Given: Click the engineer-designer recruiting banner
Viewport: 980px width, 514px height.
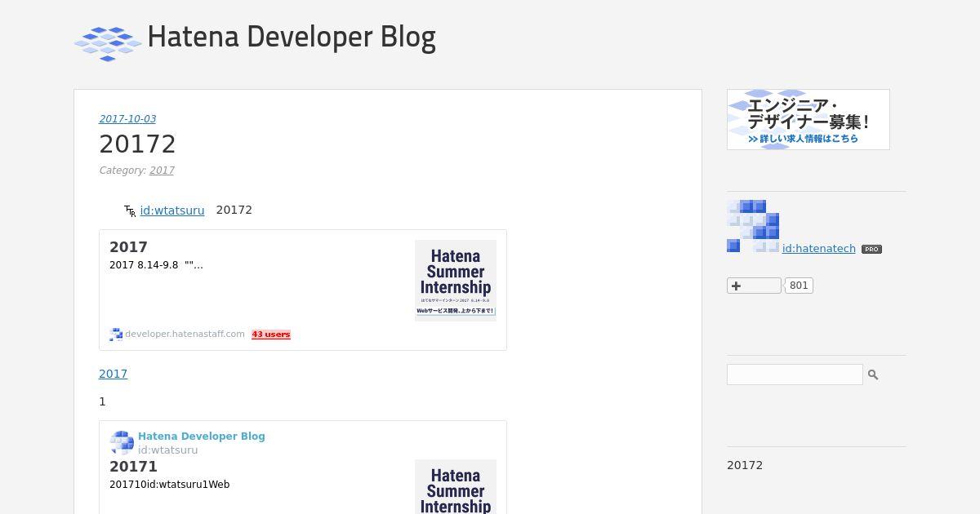Looking at the screenshot, I should coord(808,120).
